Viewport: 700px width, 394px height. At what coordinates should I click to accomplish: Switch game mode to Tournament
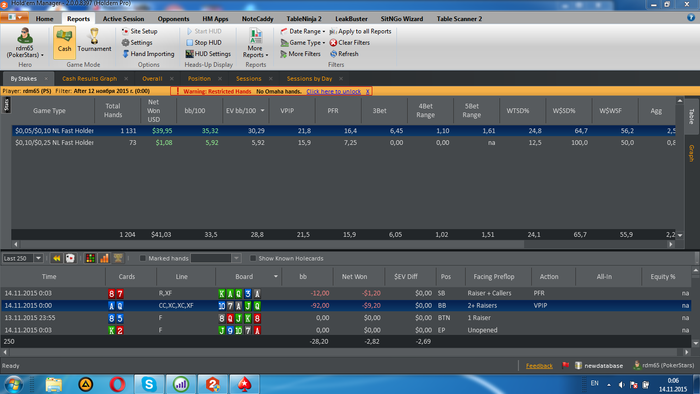tap(94, 40)
